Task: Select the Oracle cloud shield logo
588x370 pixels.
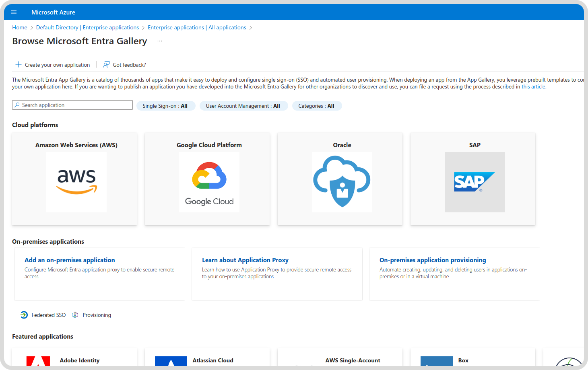Action: (x=342, y=182)
